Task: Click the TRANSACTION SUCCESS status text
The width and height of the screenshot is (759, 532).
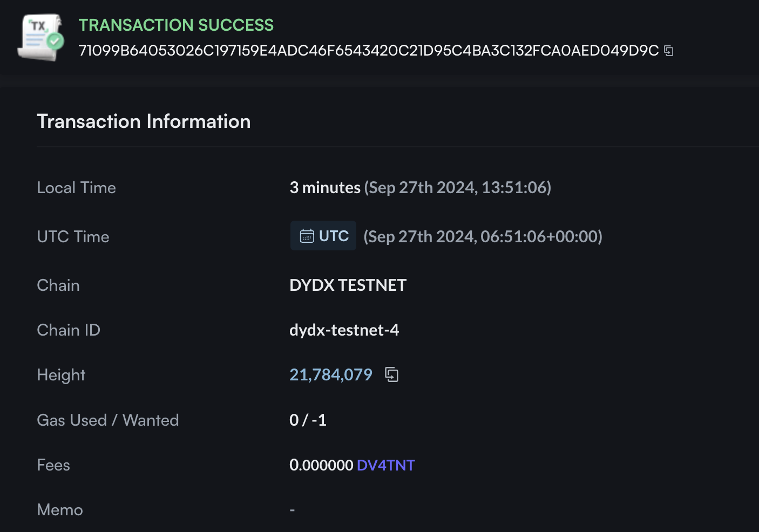Action: coord(177,25)
